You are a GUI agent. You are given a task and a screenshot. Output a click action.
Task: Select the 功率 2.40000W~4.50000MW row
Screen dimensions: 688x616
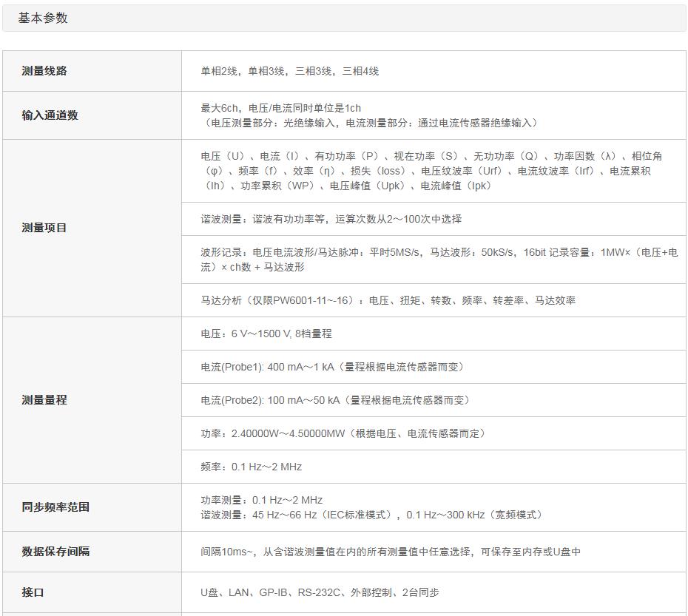coord(343,433)
